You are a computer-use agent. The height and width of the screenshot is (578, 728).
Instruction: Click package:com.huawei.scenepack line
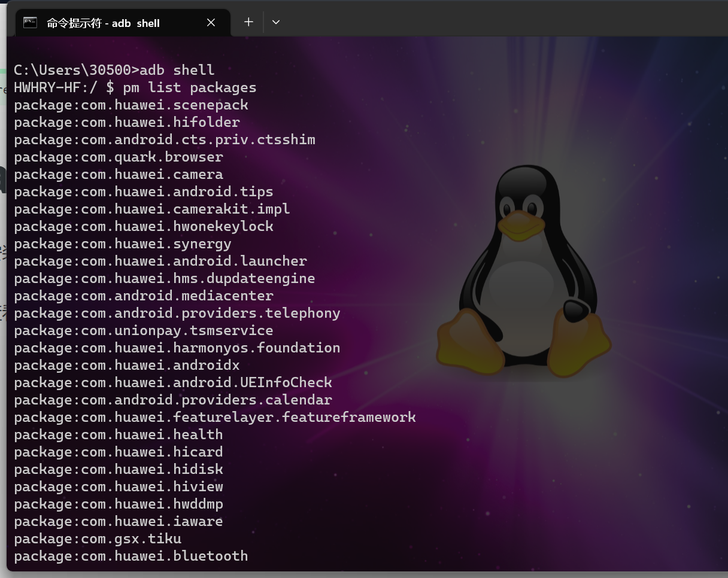[x=131, y=105]
